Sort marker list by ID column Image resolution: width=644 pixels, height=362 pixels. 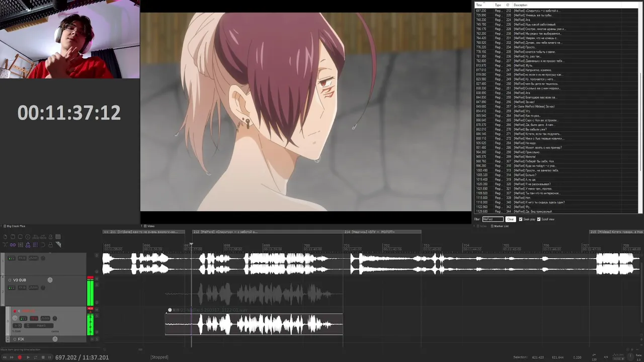tap(508, 5)
